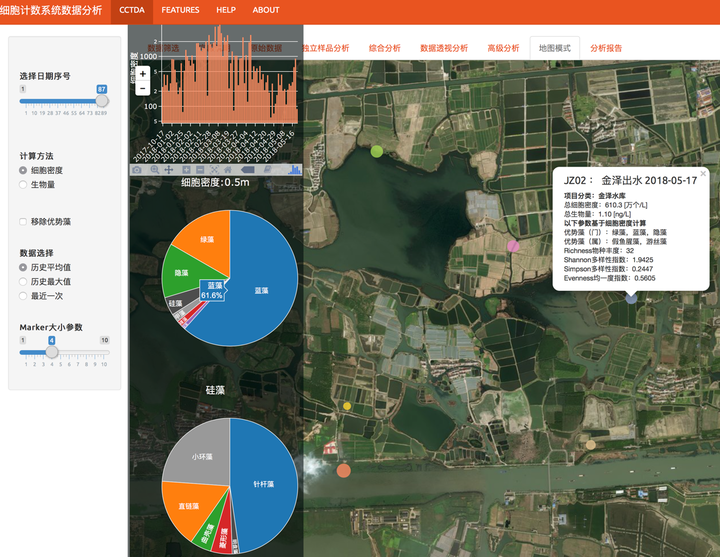Select the magnifier zoom tool in chart toolbar
The image size is (720, 557).
(x=154, y=170)
